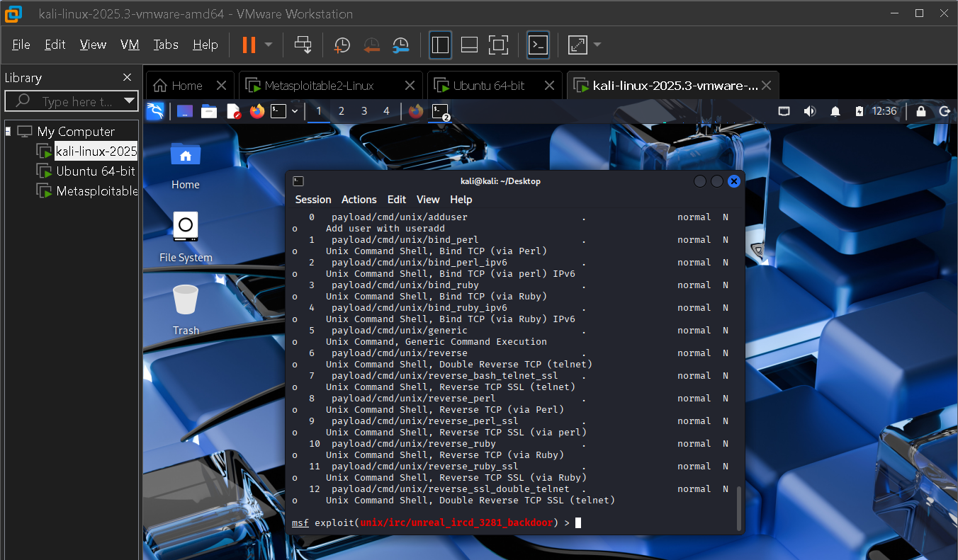Switch to workspace 3 in the Kali panel
The height and width of the screenshot is (560, 958).
364,111
